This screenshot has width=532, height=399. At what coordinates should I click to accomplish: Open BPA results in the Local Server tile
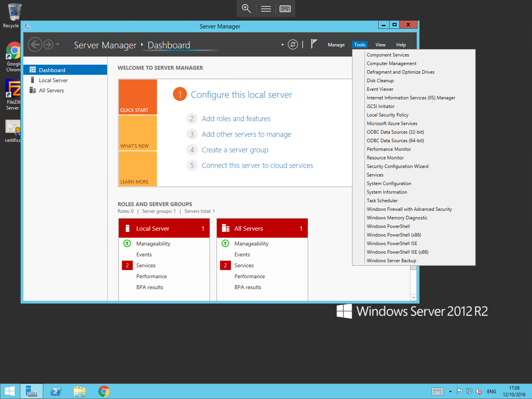click(149, 287)
